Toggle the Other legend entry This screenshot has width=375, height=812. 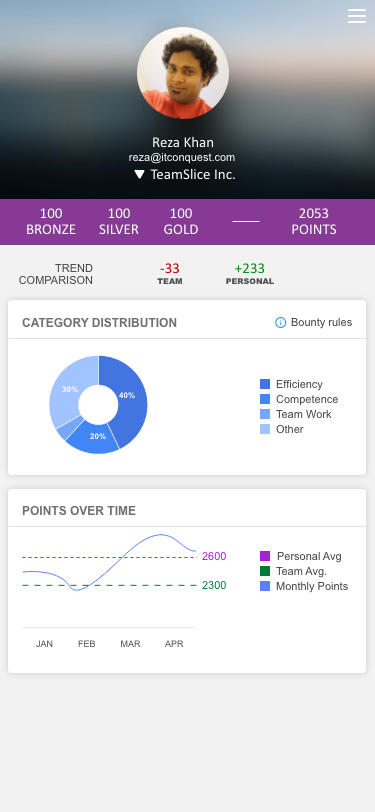point(282,429)
